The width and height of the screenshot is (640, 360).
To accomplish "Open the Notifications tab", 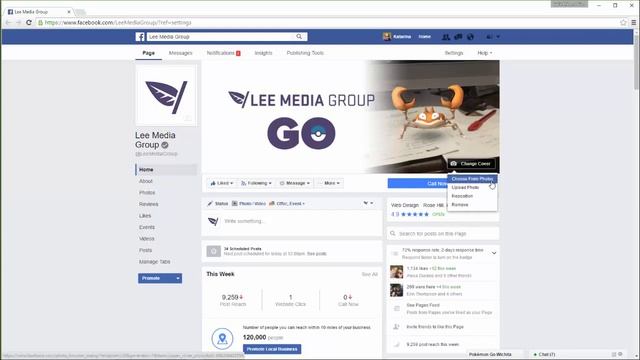I will (x=223, y=53).
